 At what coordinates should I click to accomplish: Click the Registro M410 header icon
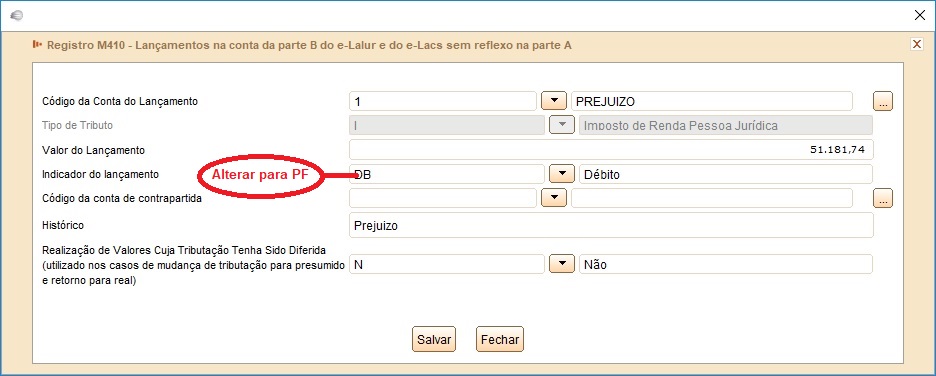[x=37, y=44]
